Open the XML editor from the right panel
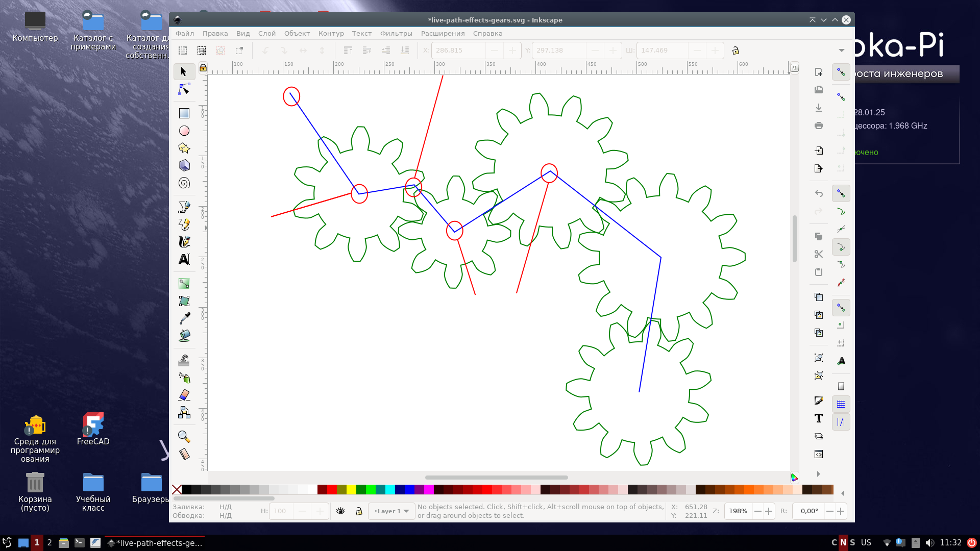980x551 pixels. click(818, 454)
